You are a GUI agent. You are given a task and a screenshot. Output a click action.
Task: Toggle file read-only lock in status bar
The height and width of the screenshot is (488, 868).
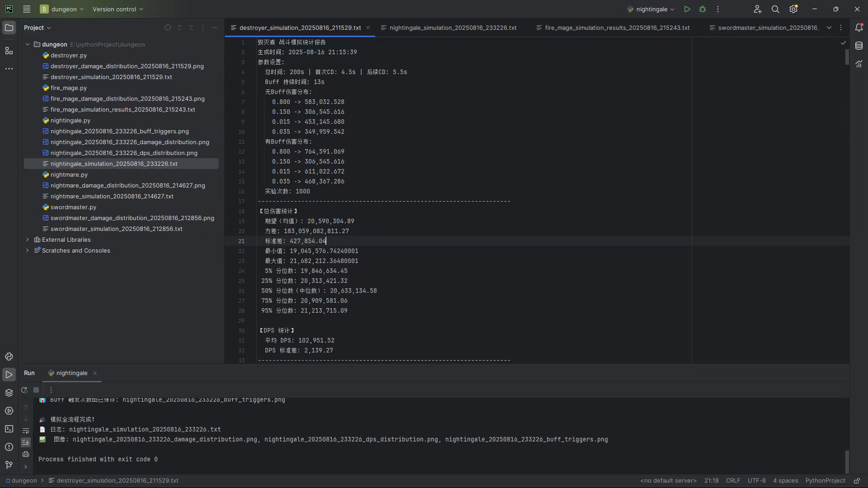coord(857,481)
